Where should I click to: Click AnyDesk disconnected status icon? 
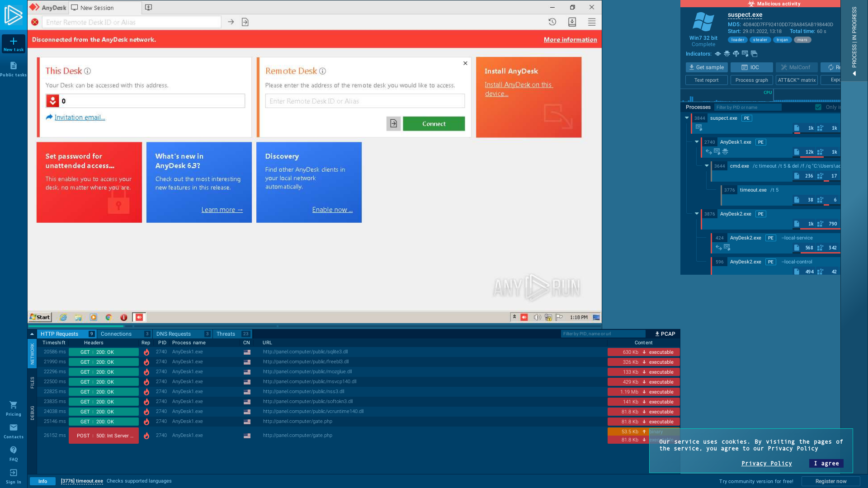tap(35, 22)
